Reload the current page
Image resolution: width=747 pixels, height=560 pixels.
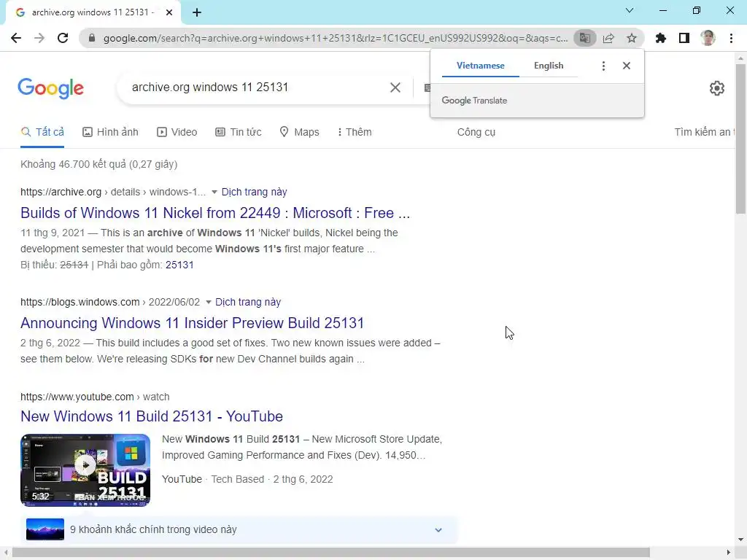pyautogui.click(x=63, y=38)
